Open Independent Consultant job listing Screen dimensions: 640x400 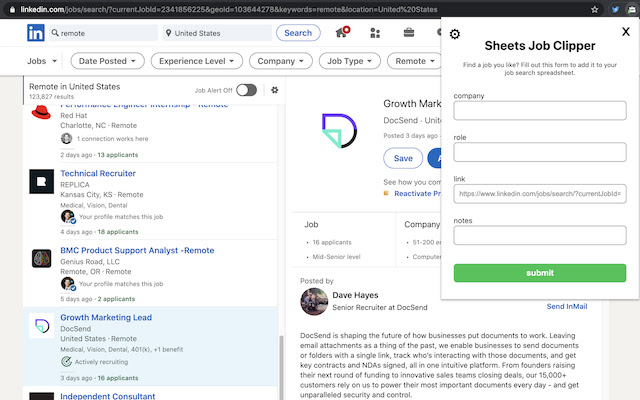pos(108,396)
